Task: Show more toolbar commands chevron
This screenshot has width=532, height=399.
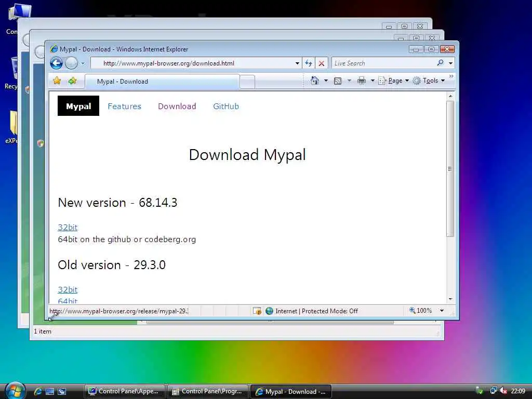Action: [451, 76]
